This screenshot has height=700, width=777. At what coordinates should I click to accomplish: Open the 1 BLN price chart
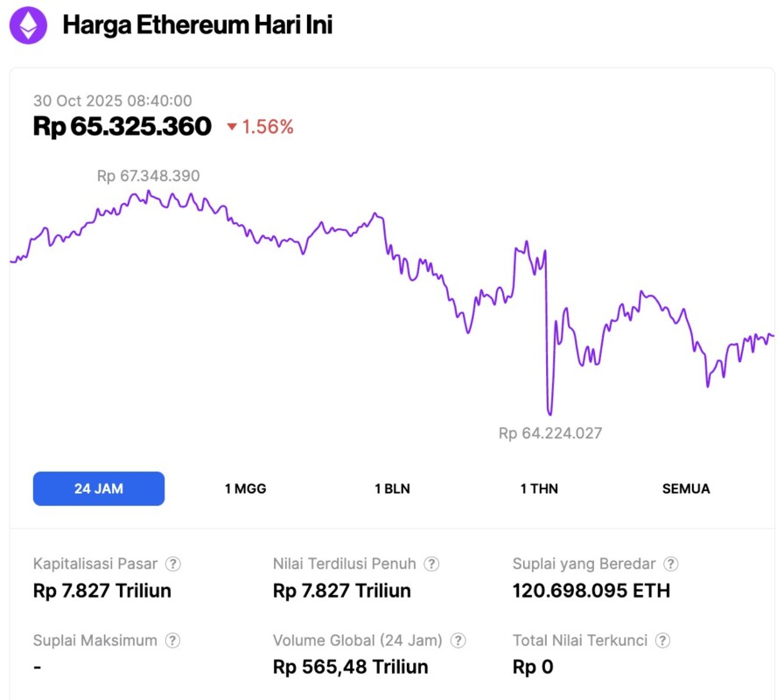[x=391, y=488]
